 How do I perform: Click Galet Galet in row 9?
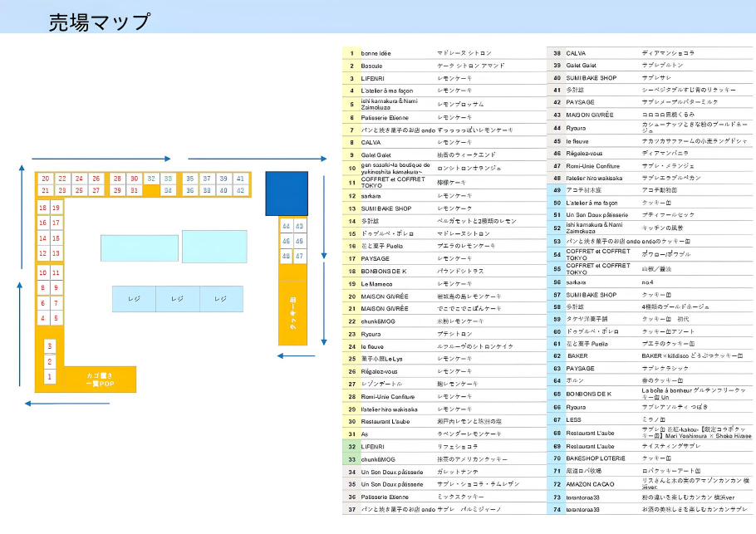(x=376, y=155)
